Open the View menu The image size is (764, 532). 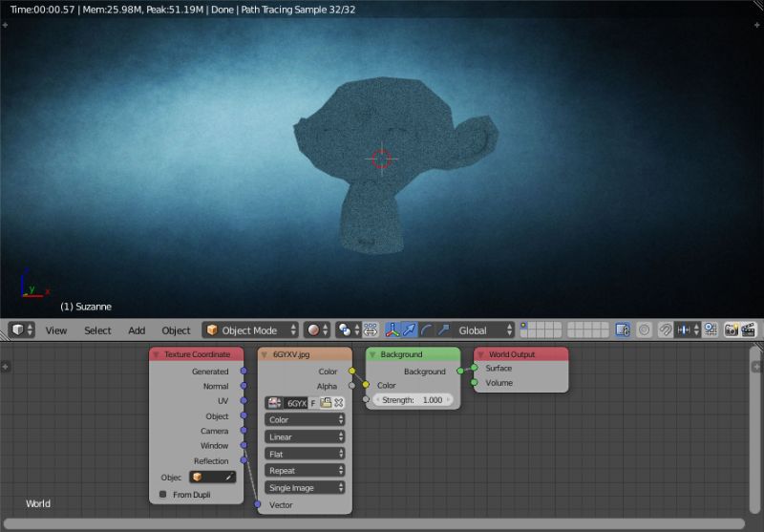[56, 330]
